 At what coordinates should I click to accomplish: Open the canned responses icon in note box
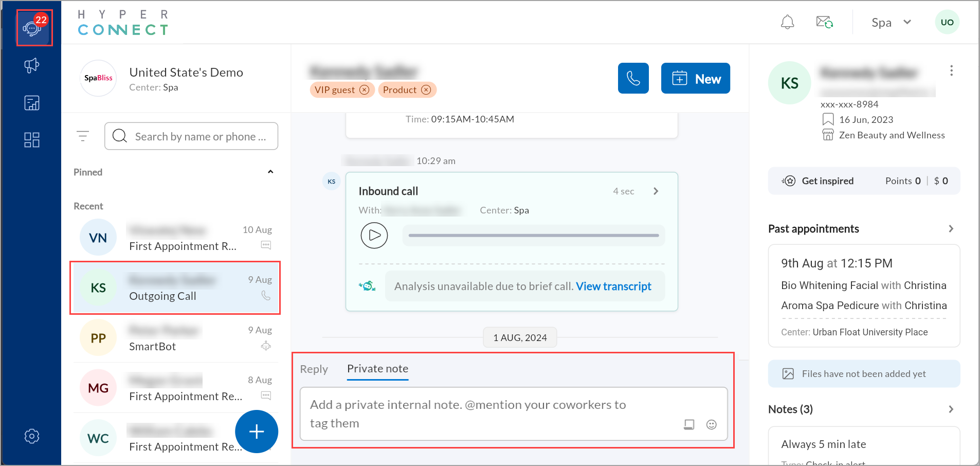click(x=689, y=424)
